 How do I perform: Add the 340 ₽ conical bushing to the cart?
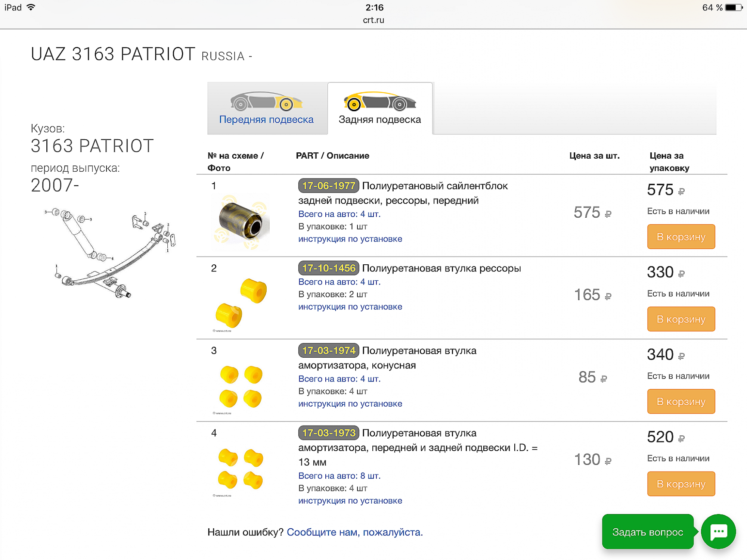pyautogui.click(x=681, y=402)
